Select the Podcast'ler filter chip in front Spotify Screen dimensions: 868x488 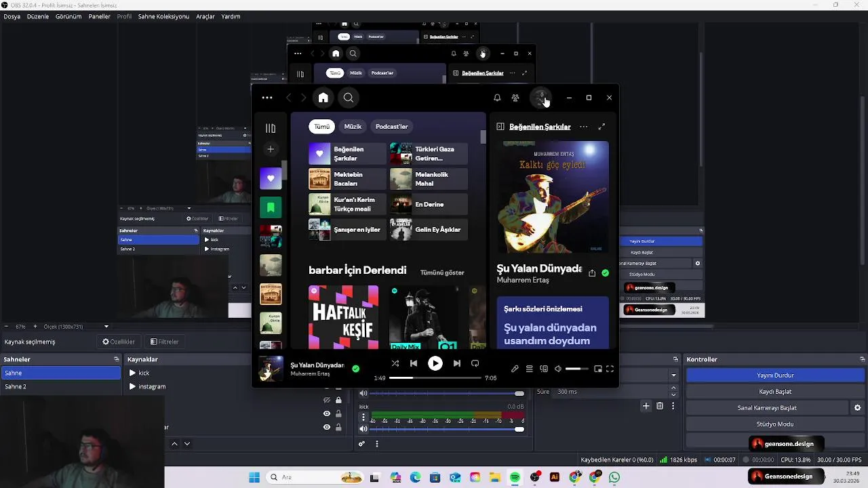(392, 127)
